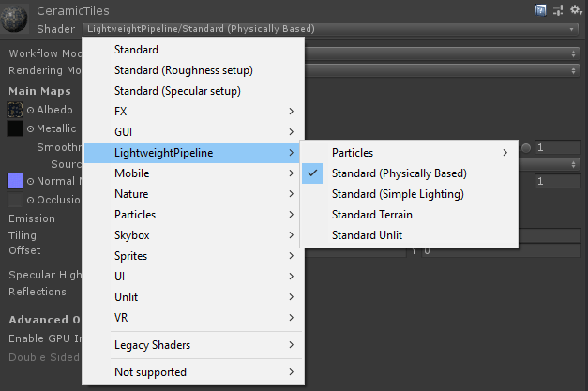Open the Skybox shader submenu
This screenshot has height=391, width=588.
tap(193, 235)
